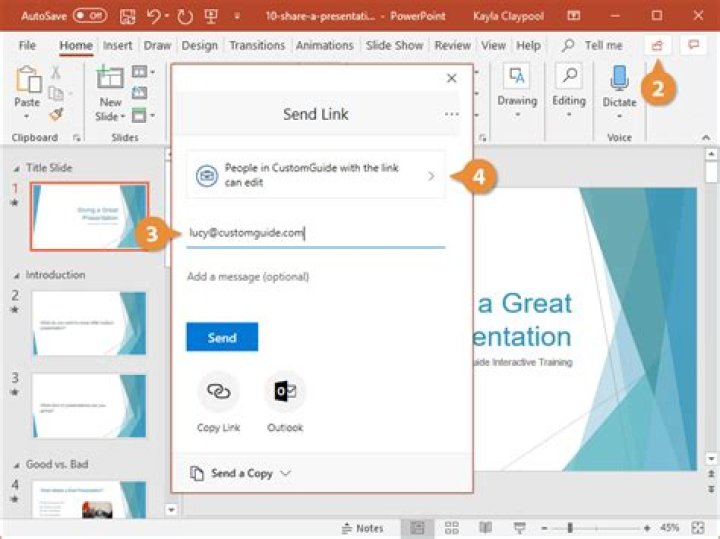Screen dimensions: 720x539
Task: Select the Format Painter brush
Action: [56, 114]
